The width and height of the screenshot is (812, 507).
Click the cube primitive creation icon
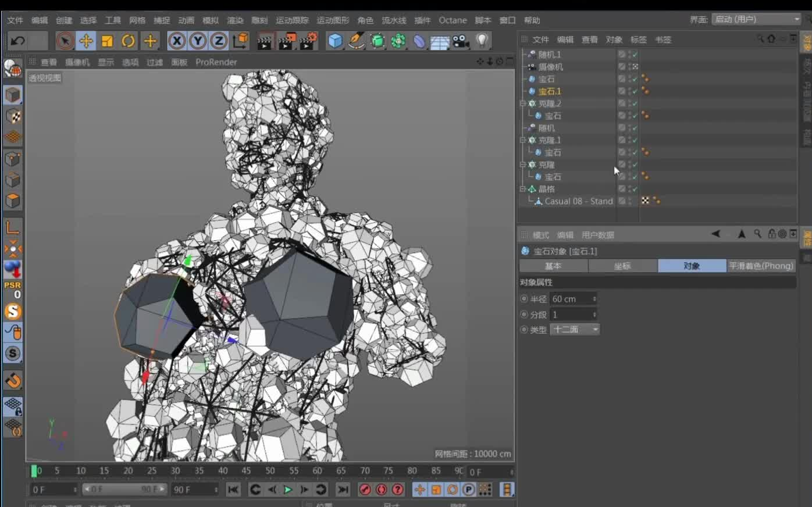(x=334, y=41)
